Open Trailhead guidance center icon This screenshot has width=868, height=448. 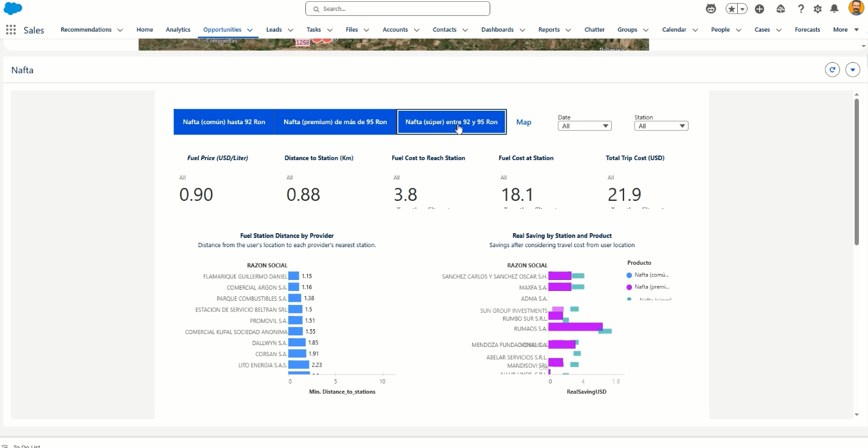(x=781, y=9)
